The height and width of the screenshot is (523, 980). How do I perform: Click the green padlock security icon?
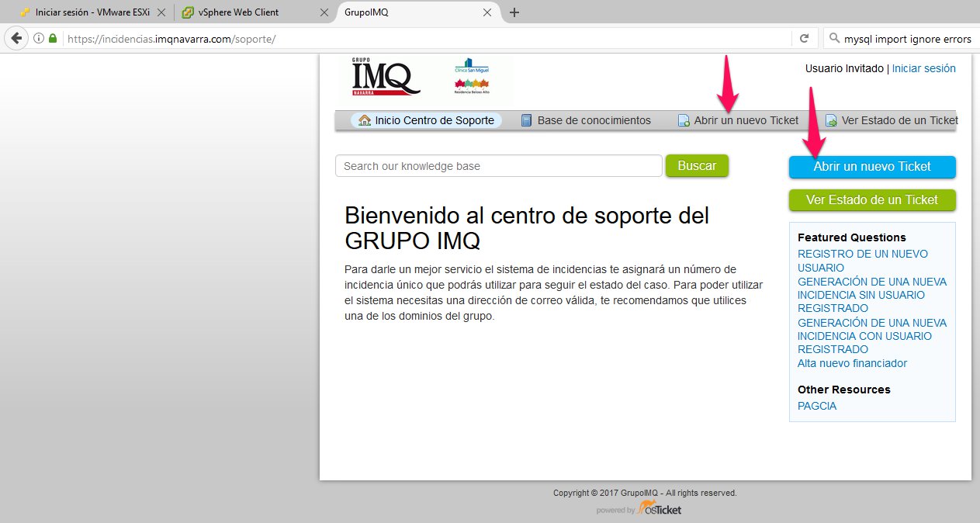point(53,38)
